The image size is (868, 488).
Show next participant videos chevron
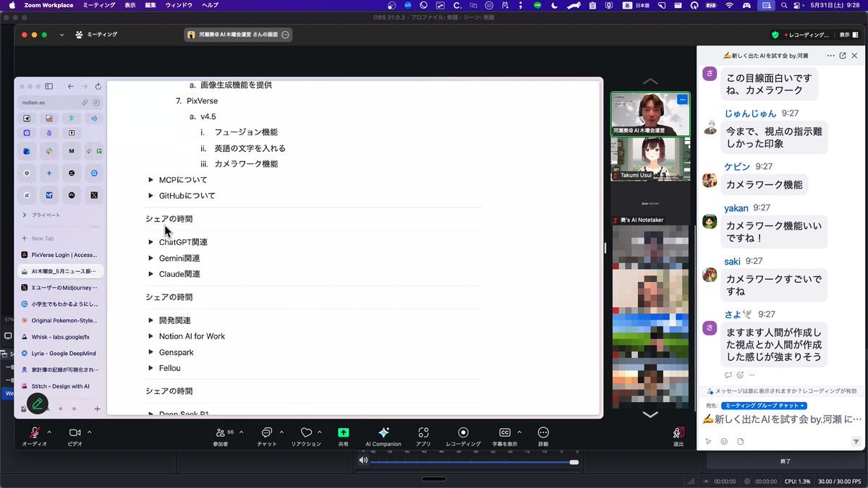click(x=650, y=415)
